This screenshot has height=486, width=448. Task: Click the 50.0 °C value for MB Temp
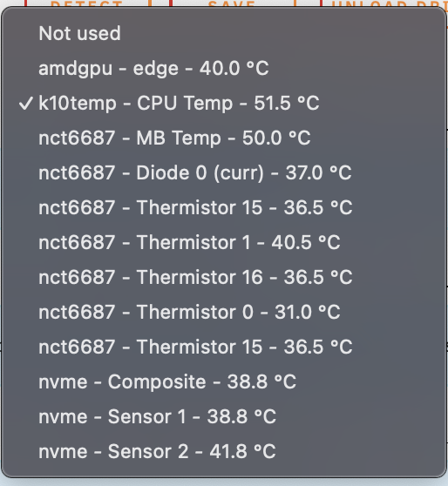coord(276,138)
